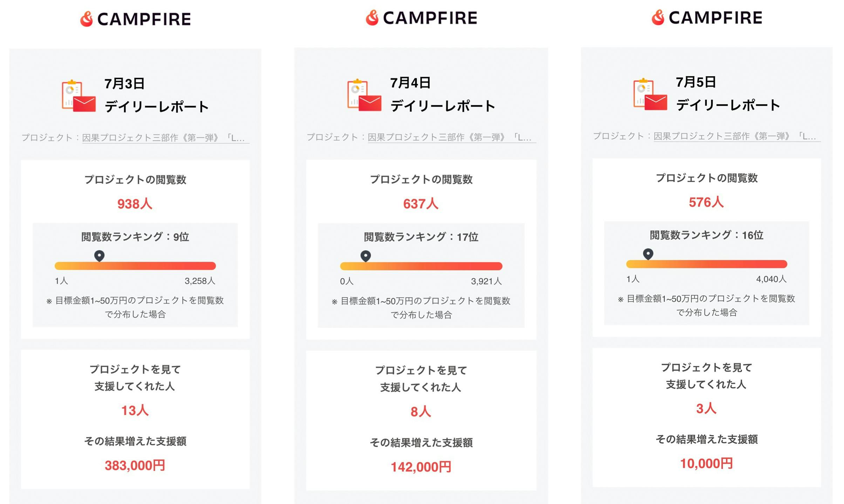Click the 383,000円 support amount
Screen dimensions: 844x504
click(135, 465)
